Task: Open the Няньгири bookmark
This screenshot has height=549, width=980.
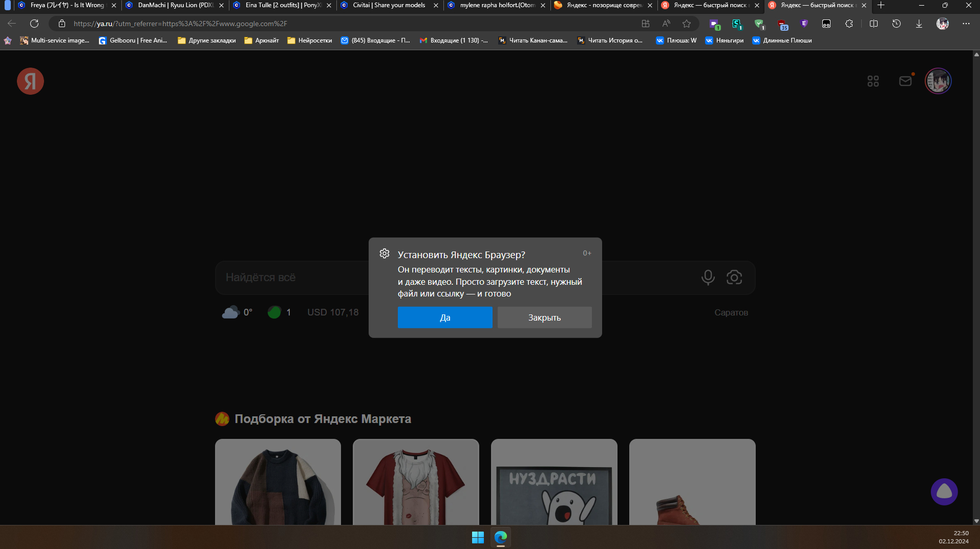Action: (725, 40)
